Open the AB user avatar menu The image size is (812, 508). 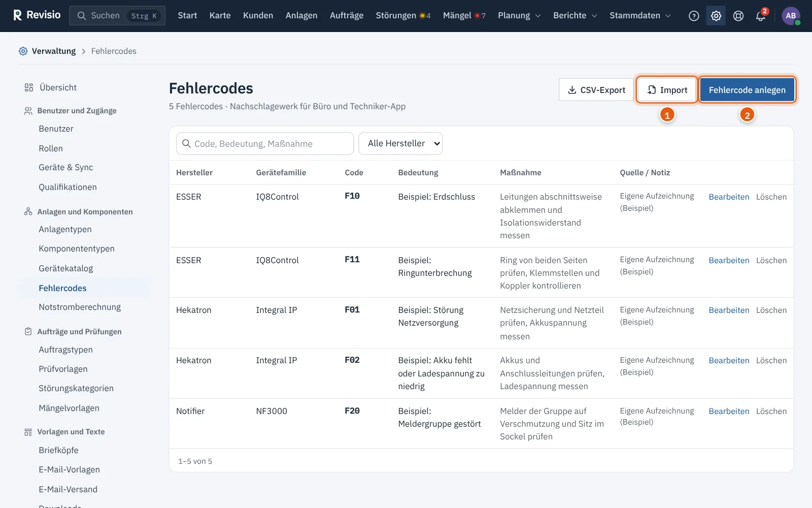click(791, 16)
